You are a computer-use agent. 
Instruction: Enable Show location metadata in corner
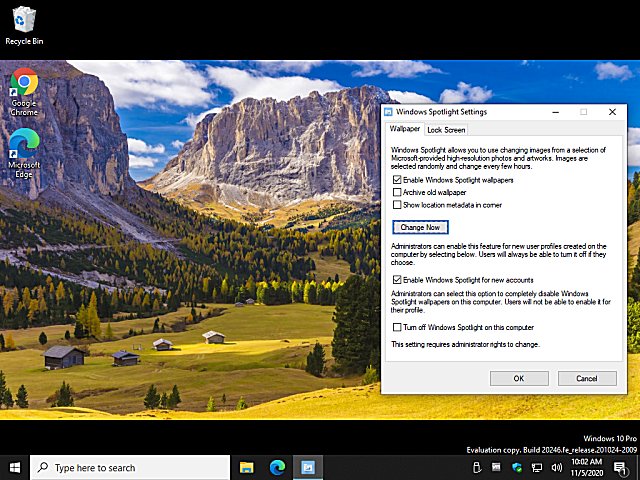397,204
